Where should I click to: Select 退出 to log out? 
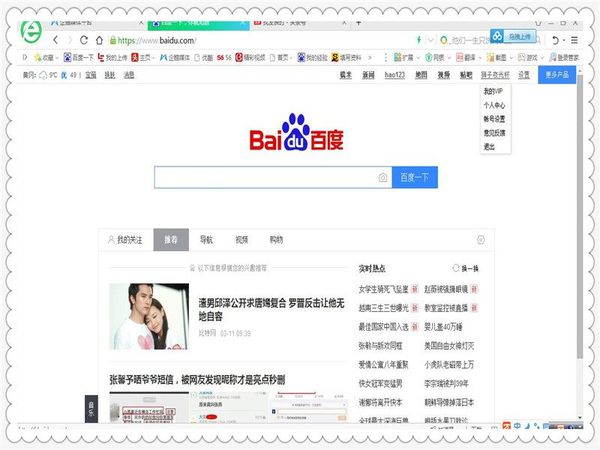click(x=489, y=146)
